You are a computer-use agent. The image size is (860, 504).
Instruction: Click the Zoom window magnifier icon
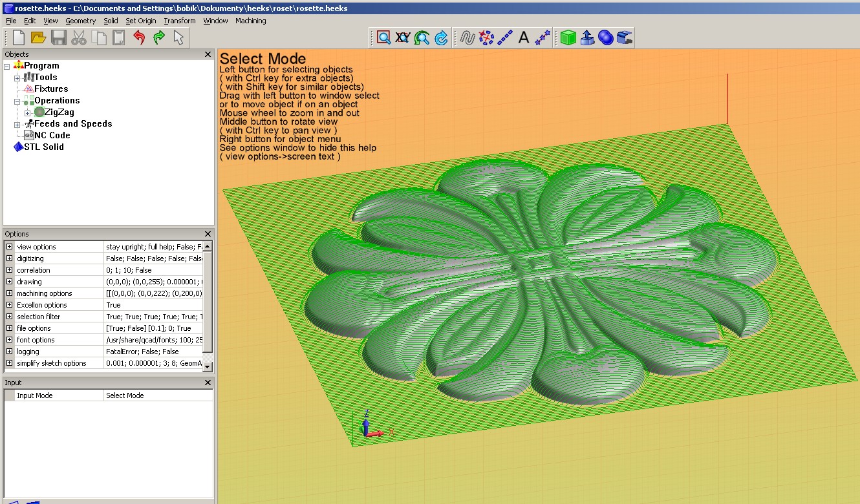[383, 38]
